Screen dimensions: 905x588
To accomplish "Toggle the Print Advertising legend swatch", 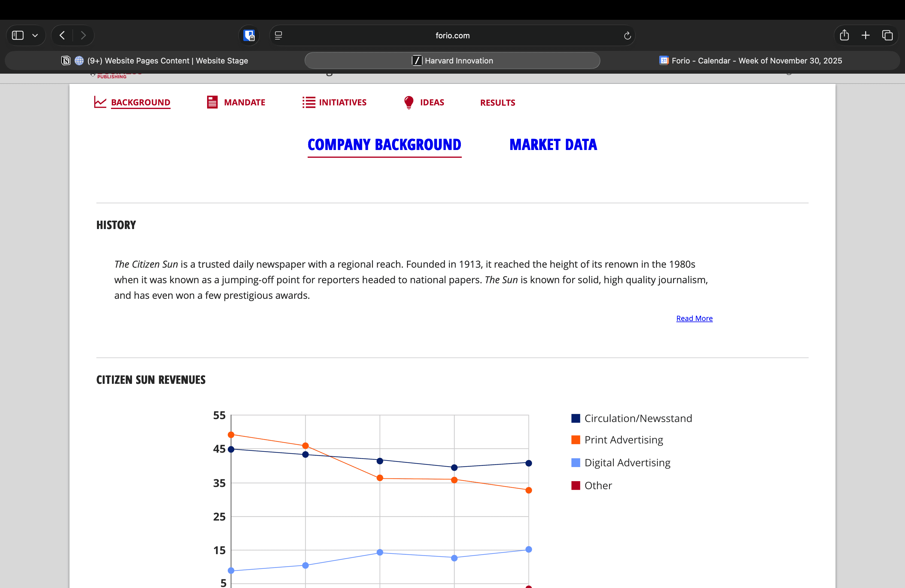I will click(x=576, y=440).
